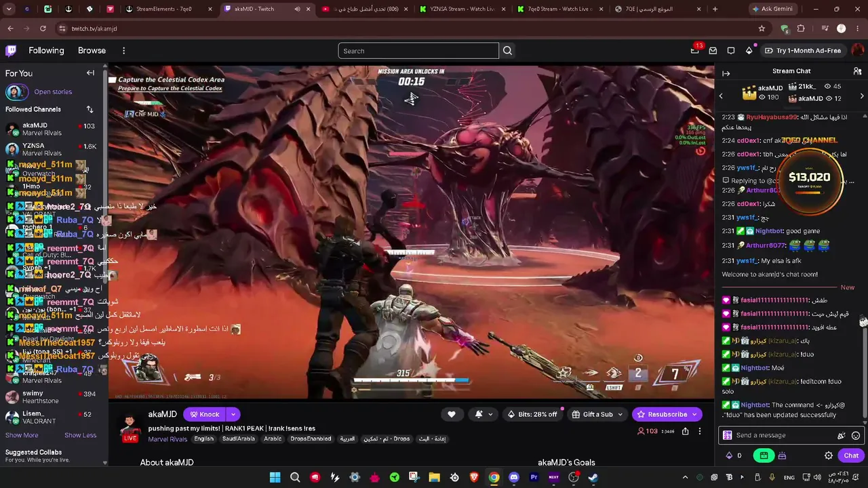Sort followed channels with the sort icon
Viewport: 868px width, 488px height.
coord(90,109)
